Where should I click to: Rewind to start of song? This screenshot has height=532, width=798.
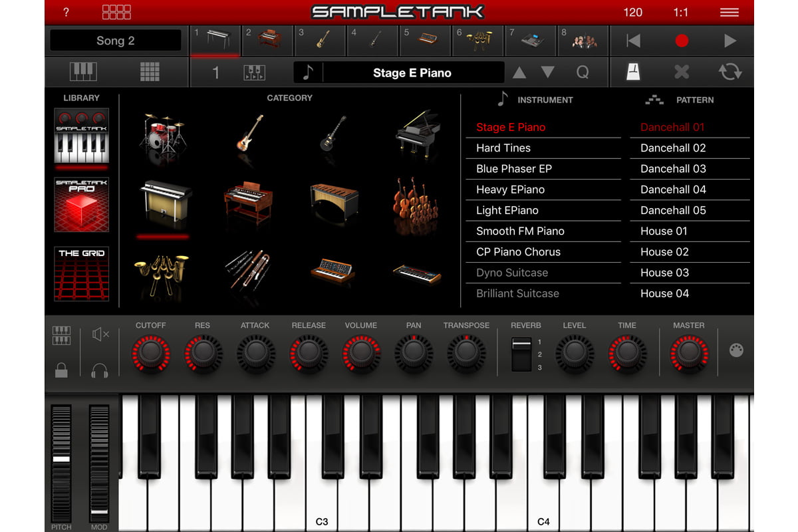point(633,41)
